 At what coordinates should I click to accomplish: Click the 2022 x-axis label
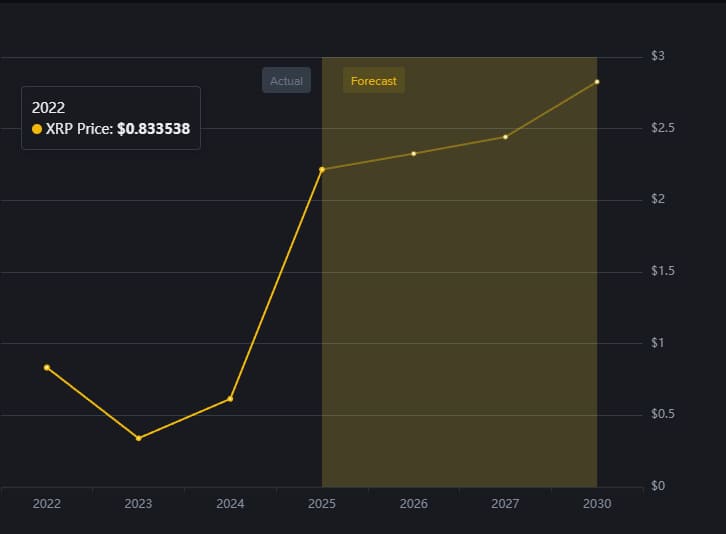46,504
